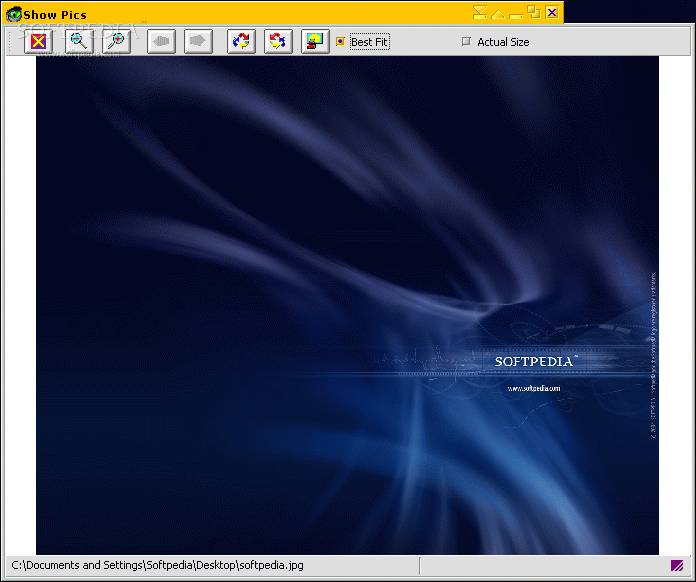The height and width of the screenshot is (582, 696).
Task: Click the toolbar drag handle grip
Action: coord(11,42)
